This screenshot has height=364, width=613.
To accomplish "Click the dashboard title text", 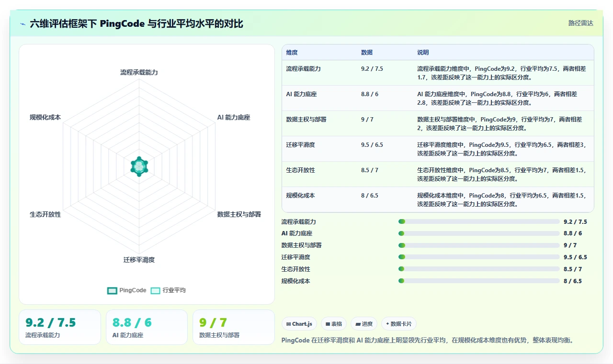I will click(136, 23).
